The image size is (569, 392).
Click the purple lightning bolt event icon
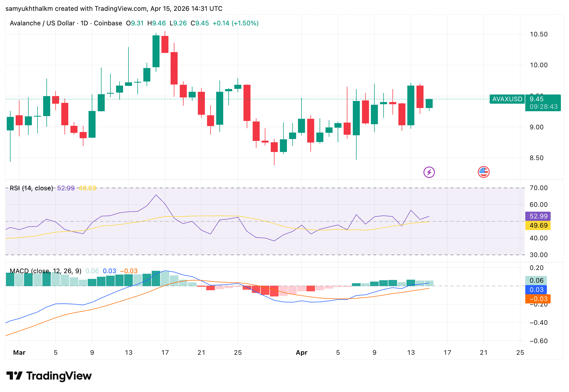point(429,172)
